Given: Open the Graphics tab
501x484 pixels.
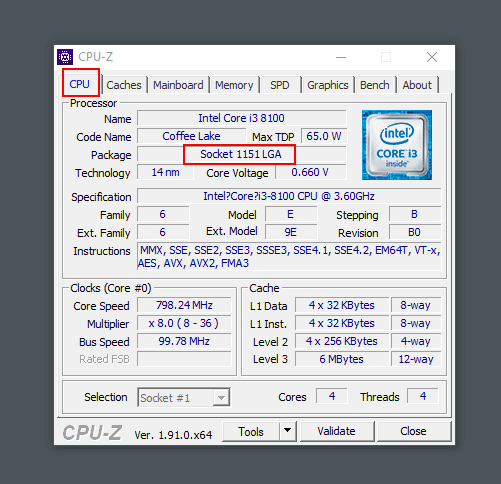Looking at the screenshot, I should 328,85.
